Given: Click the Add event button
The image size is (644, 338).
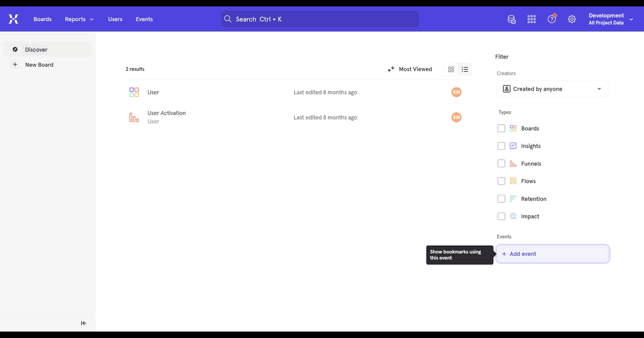Looking at the screenshot, I should [553, 254].
